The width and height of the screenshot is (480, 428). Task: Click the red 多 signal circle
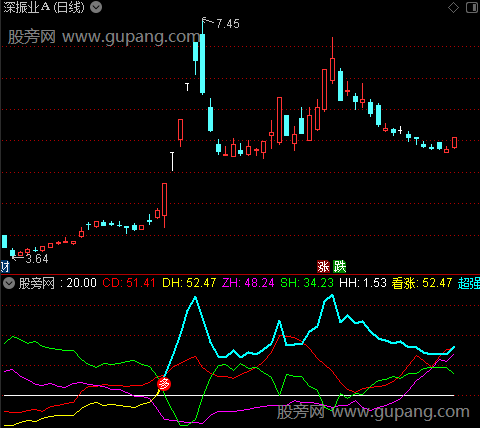(x=164, y=384)
